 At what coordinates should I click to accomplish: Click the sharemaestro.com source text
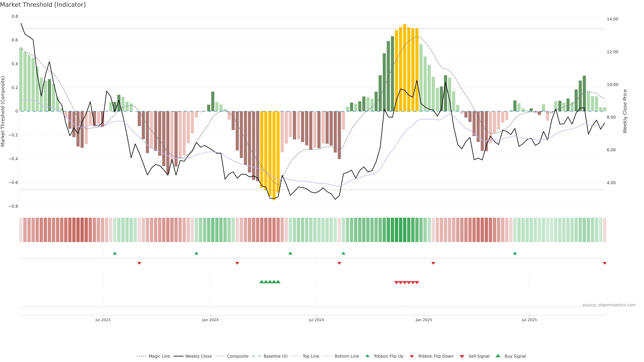coord(609,305)
